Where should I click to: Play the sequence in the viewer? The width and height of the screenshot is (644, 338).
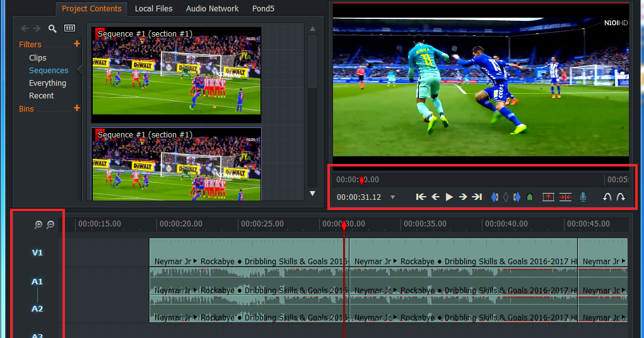[x=449, y=197]
